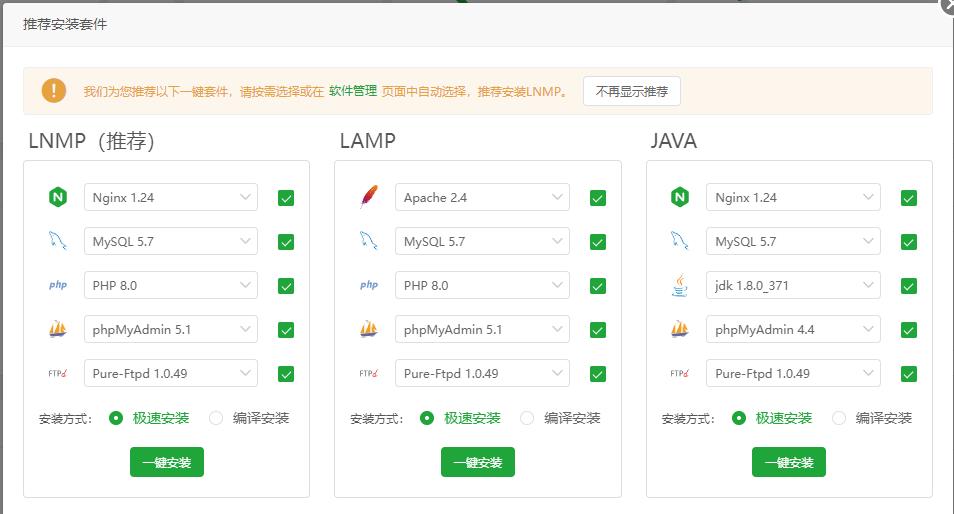Click the Apache feather icon in the LAMP panel
The height and width of the screenshot is (514, 954).
tap(369, 197)
